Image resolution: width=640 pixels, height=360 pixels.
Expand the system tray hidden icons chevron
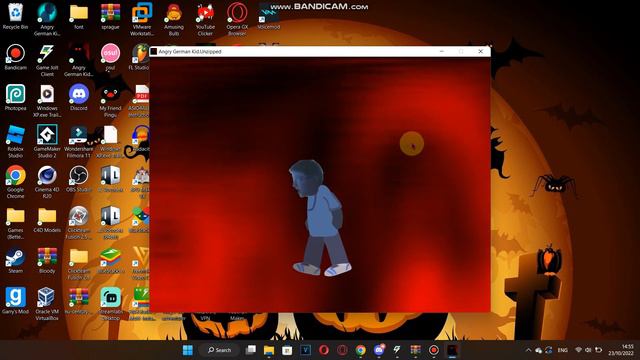point(528,350)
